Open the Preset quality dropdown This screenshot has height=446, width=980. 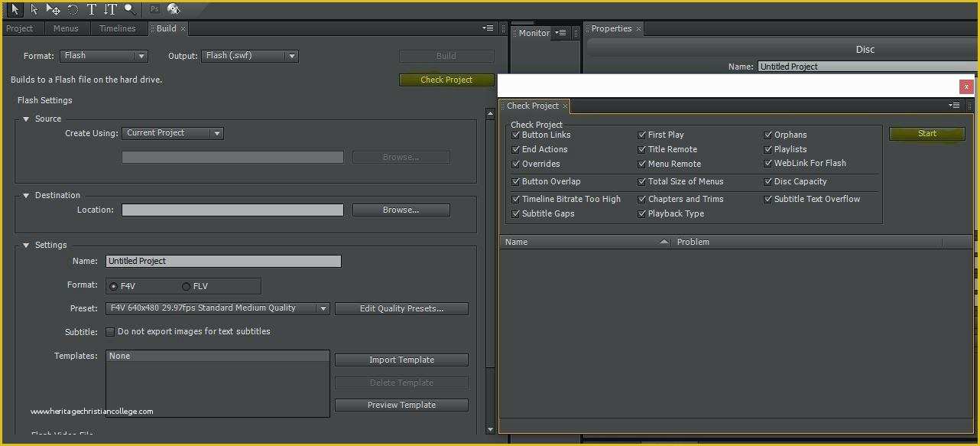tap(216, 309)
